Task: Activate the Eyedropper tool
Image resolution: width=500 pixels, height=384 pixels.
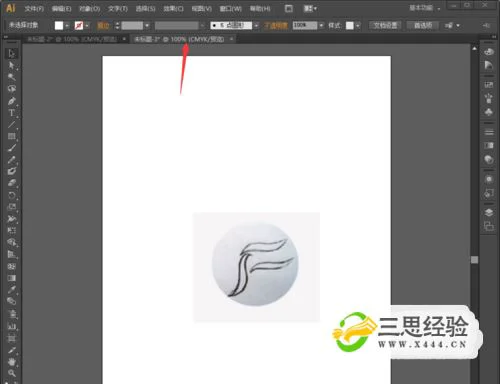Action: point(11,289)
